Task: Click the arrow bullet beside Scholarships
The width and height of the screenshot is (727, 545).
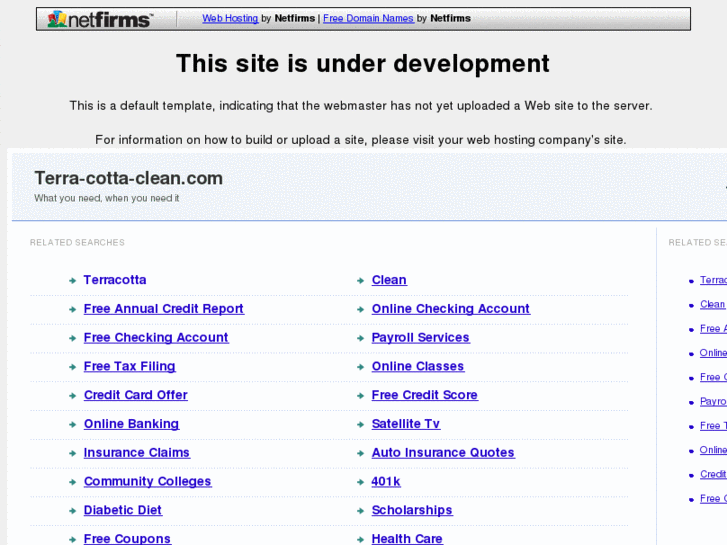Action: (360, 511)
